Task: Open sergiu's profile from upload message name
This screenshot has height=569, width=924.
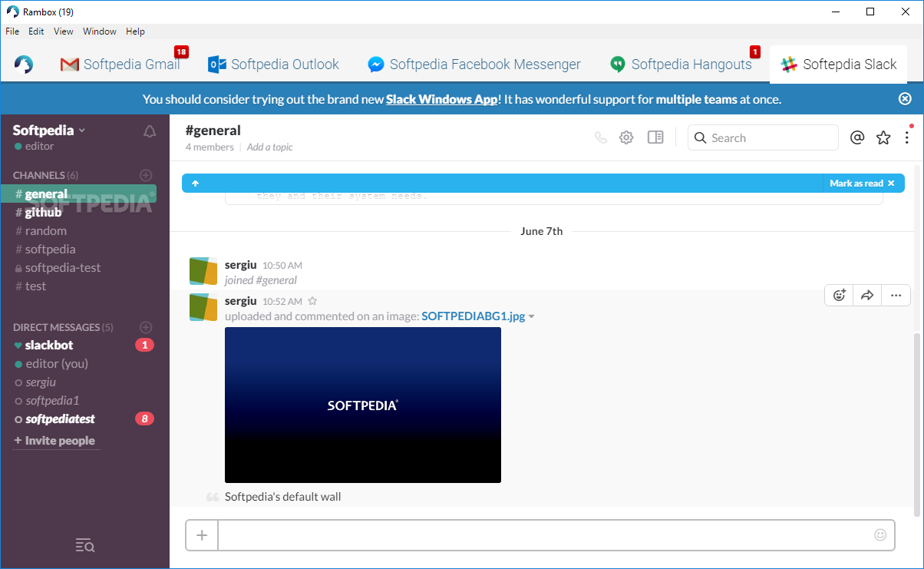Action: coord(240,301)
